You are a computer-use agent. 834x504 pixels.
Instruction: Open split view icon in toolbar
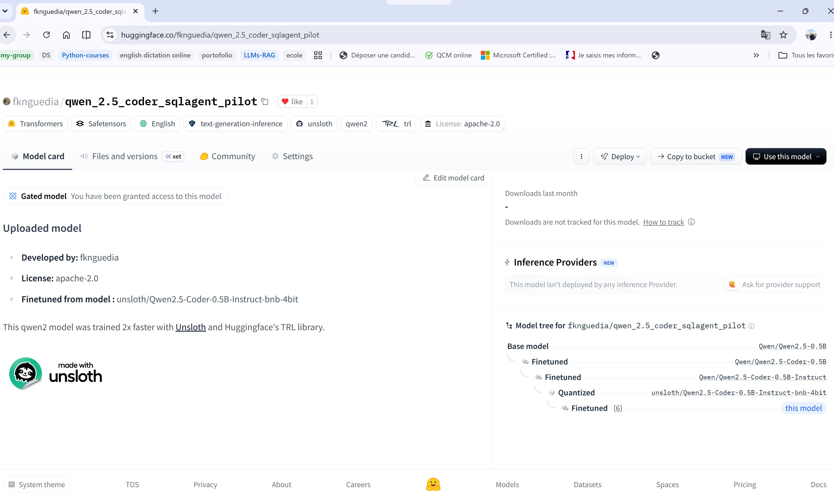86,35
